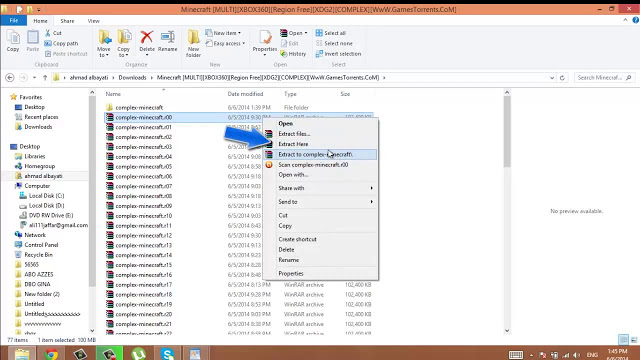The height and width of the screenshot is (360, 640).
Task: Open Control Panel in the navigation pane
Action: (41, 245)
